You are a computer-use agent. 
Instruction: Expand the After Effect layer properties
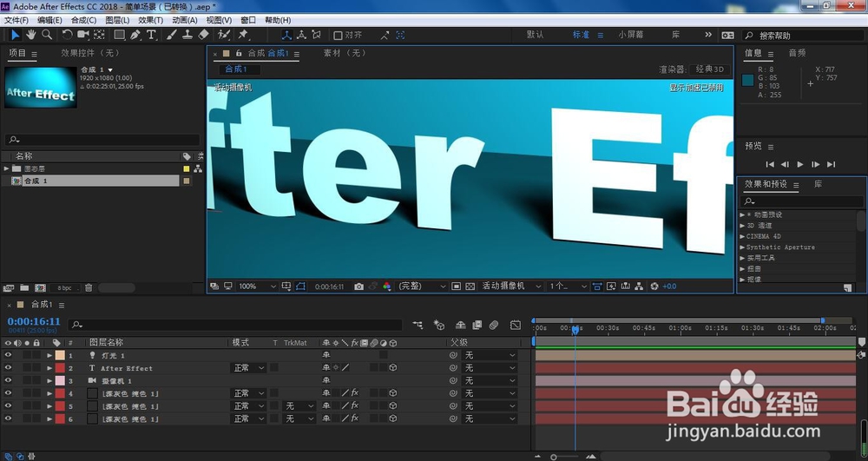[x=49, y=368]
